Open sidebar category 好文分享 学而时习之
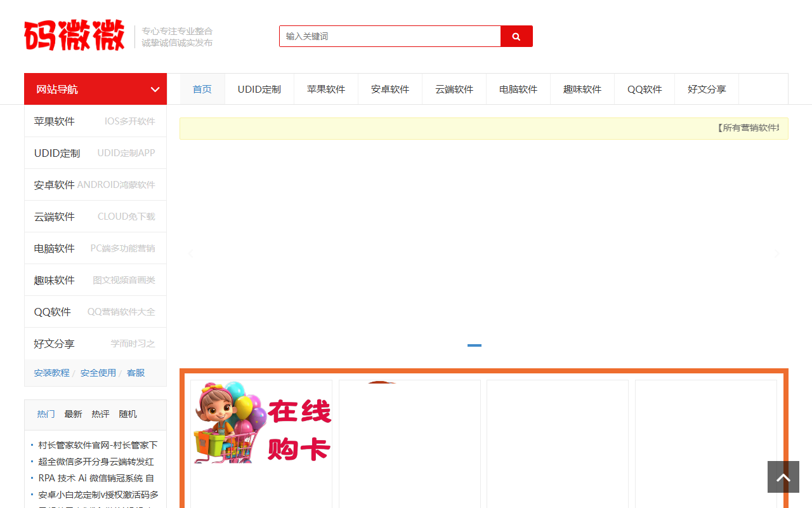The image size is (812, 508). (x=95, y=344)
